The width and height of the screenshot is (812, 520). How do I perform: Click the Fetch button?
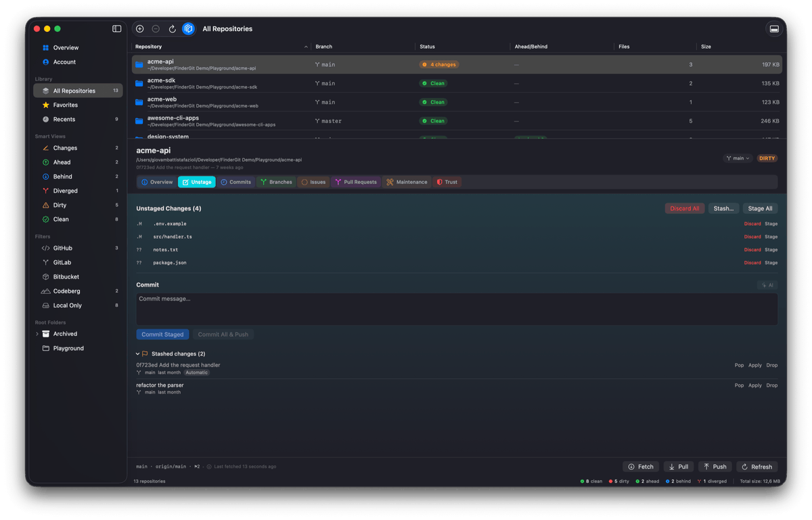point(641,467)
